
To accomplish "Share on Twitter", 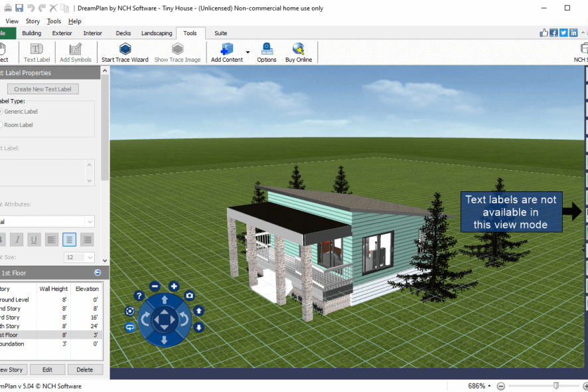I will coord(563,33).
